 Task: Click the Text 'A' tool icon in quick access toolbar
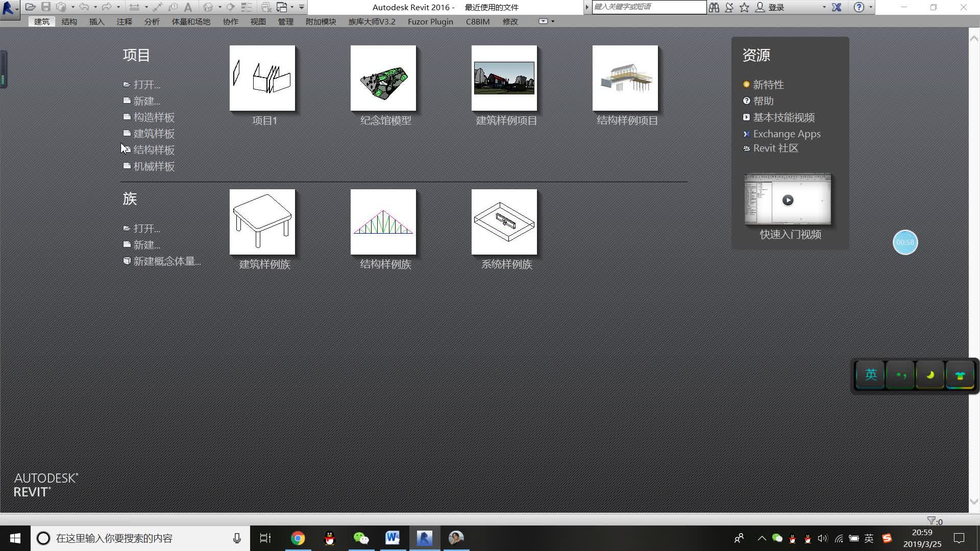188,7
